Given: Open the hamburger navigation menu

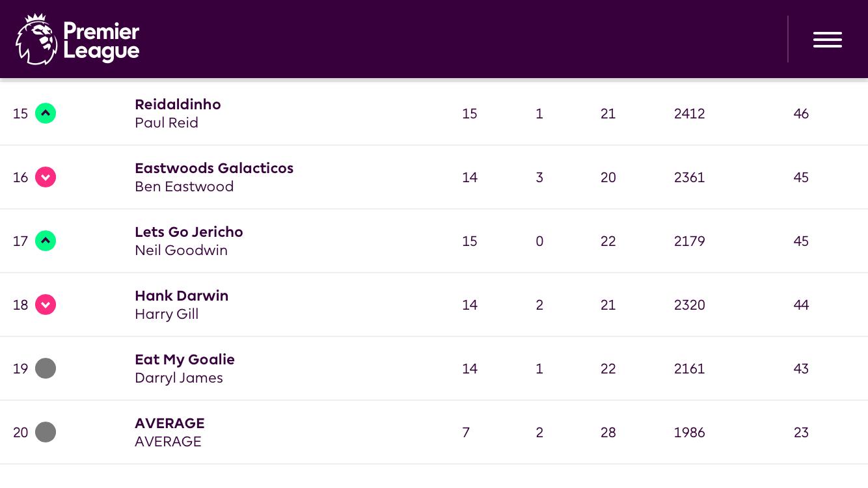Looking at the screenshot, I should coord(827,40).
